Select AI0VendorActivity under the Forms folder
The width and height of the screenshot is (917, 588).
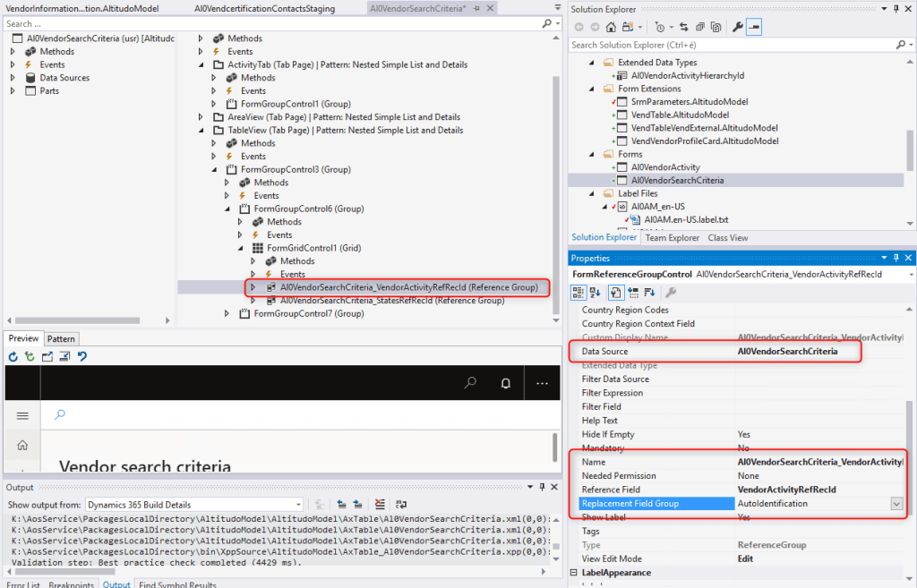click(x=664, y=167)
